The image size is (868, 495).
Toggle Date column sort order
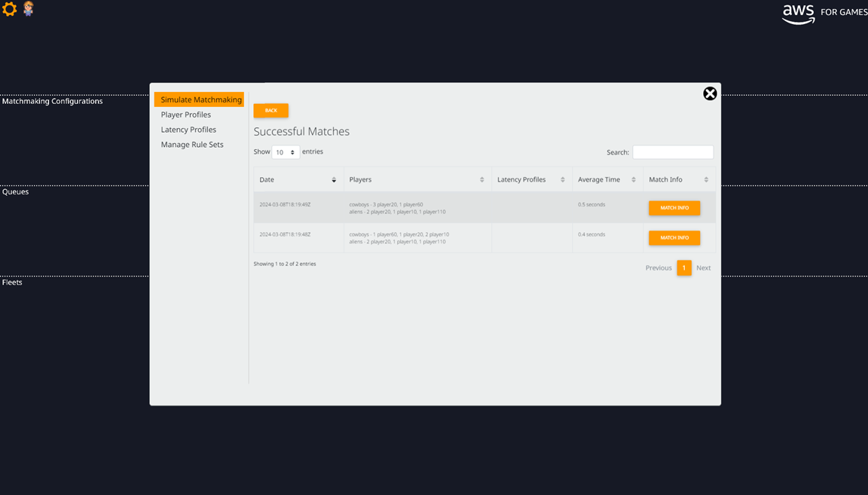tap(334, 179)
